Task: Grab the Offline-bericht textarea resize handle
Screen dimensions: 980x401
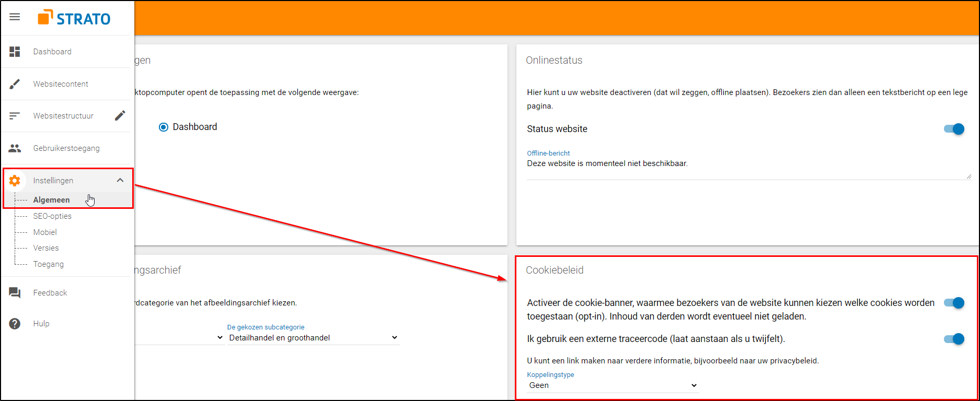Action: click(x=969, y=176)
